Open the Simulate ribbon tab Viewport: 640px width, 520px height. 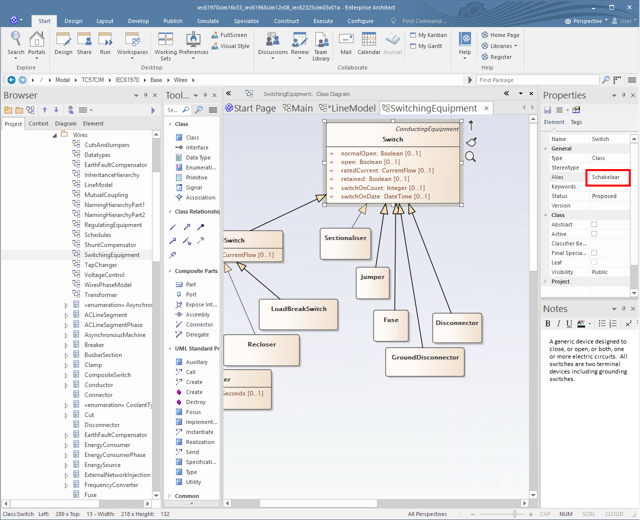[208, 21]
